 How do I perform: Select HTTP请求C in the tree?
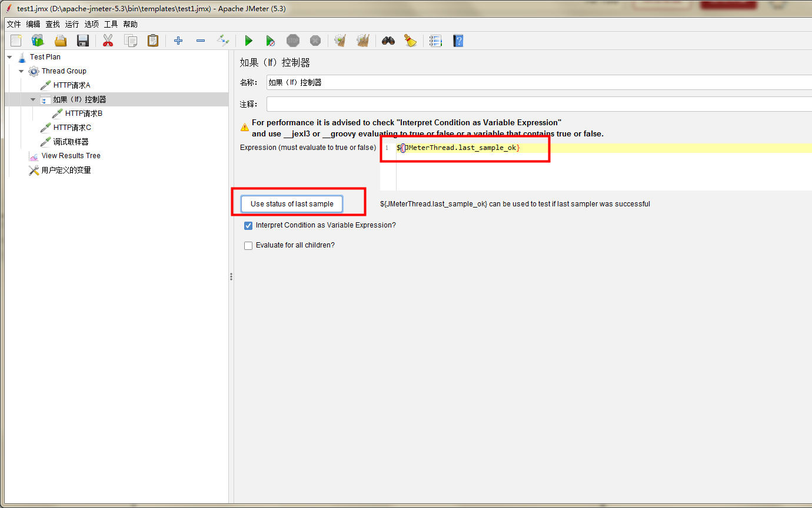tap(72, 128)
